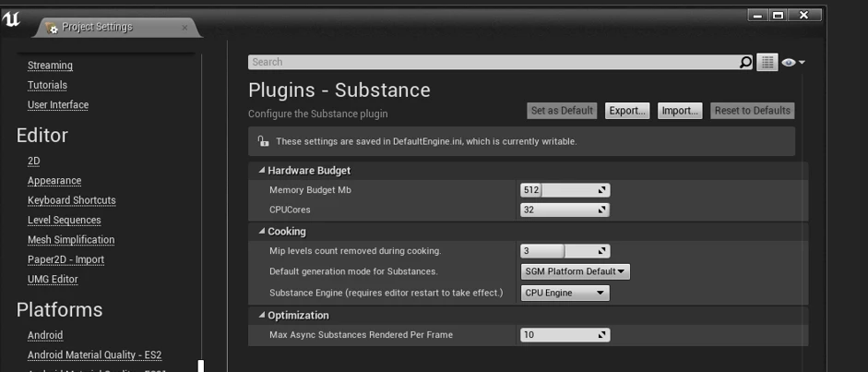Open Default generation mode dropdown

click(x=576, y=271)
